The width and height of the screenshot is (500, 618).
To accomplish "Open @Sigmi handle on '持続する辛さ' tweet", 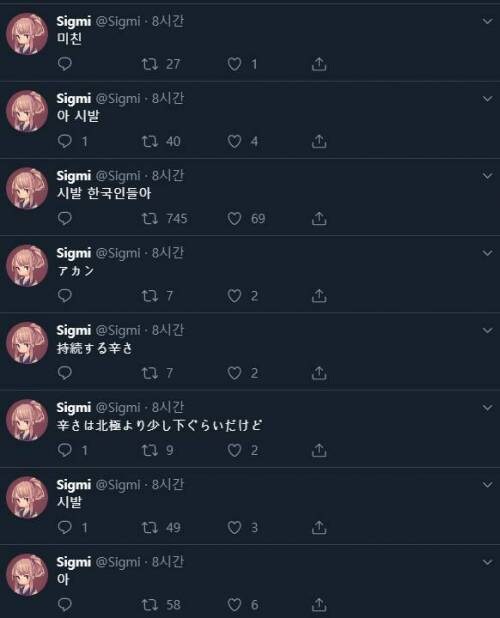I will click(x=118, y=330).
